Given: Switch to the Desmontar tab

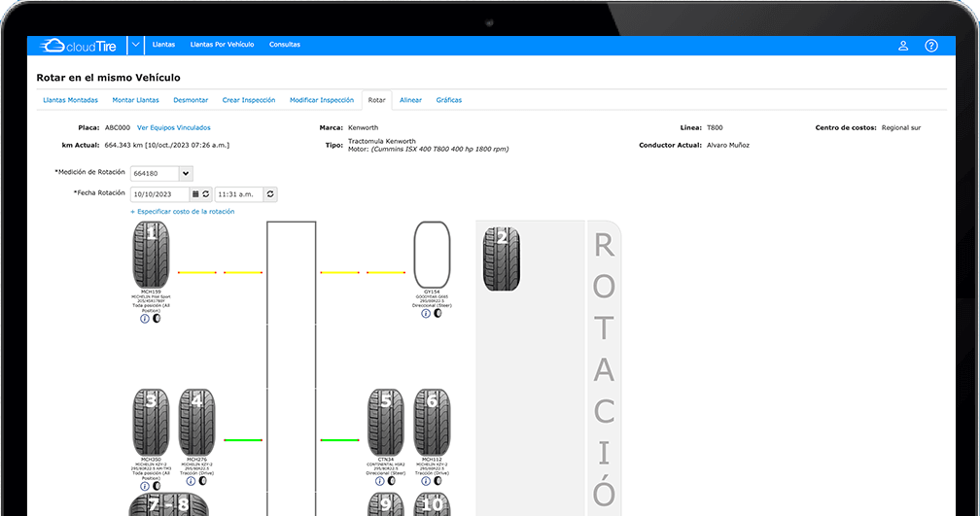Looking at the screenshot, I should [x=191, y=100].
